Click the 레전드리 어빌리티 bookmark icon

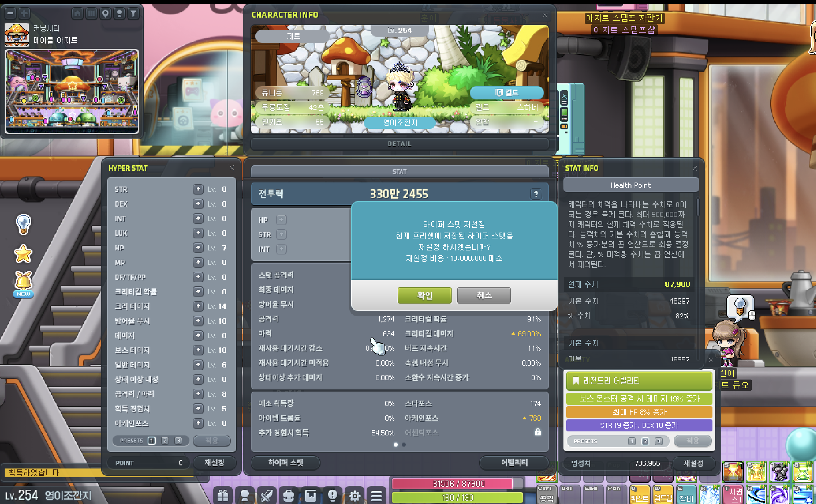click(576, 381)
